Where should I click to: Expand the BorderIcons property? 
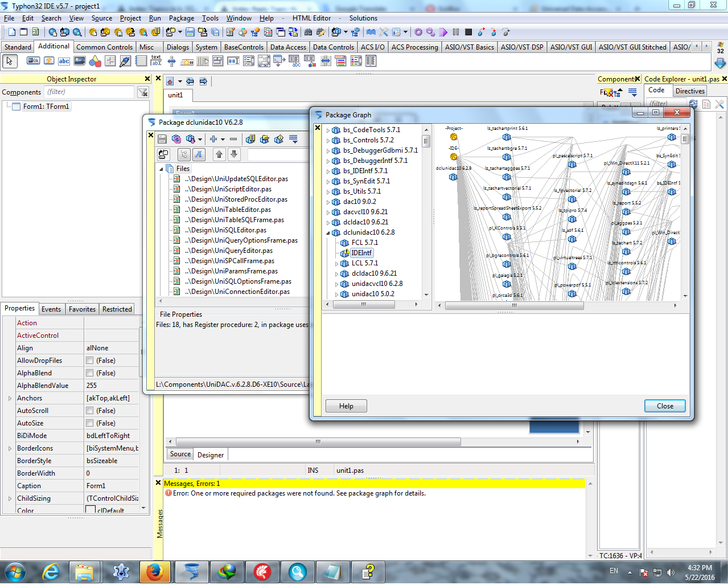pyautogui.click(x=10, y=448)
